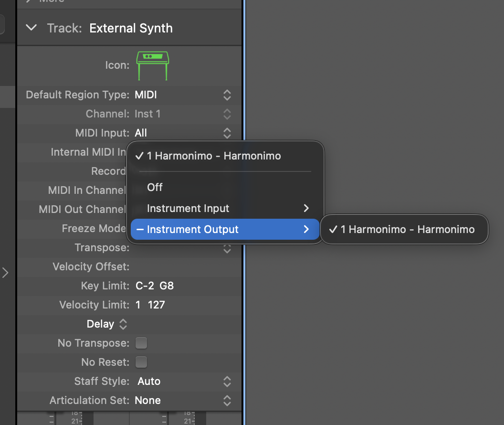Image resolution: width=504 pixels, height=425 pixels.
Task: Click the MIDI Out Channel label
Action: point(82,209)
